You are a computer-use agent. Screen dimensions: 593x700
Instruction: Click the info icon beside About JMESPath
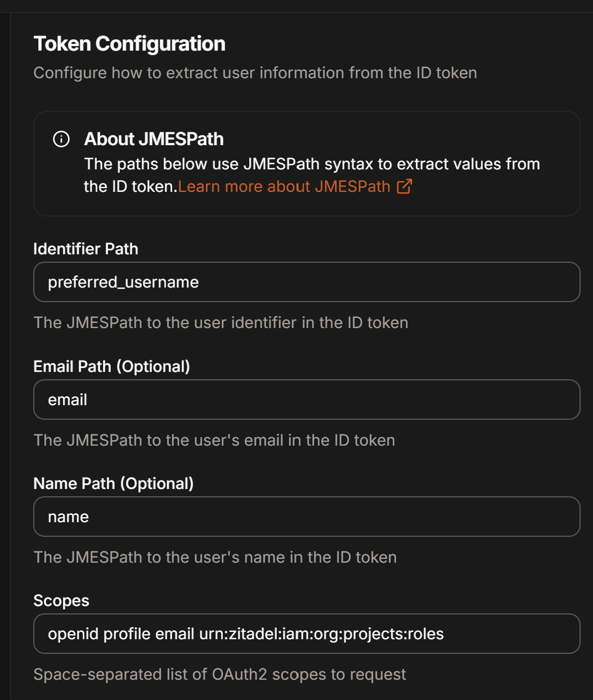click(61, 139)
